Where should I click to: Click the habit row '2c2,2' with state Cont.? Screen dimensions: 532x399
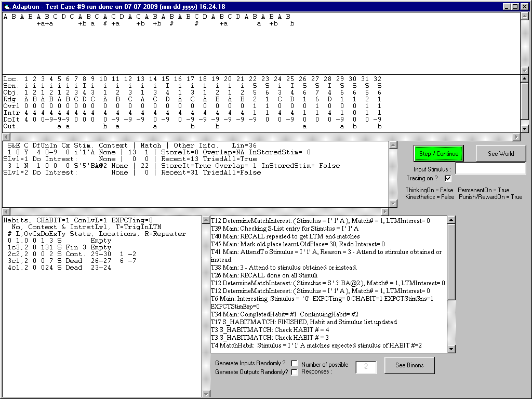(72, 255)
